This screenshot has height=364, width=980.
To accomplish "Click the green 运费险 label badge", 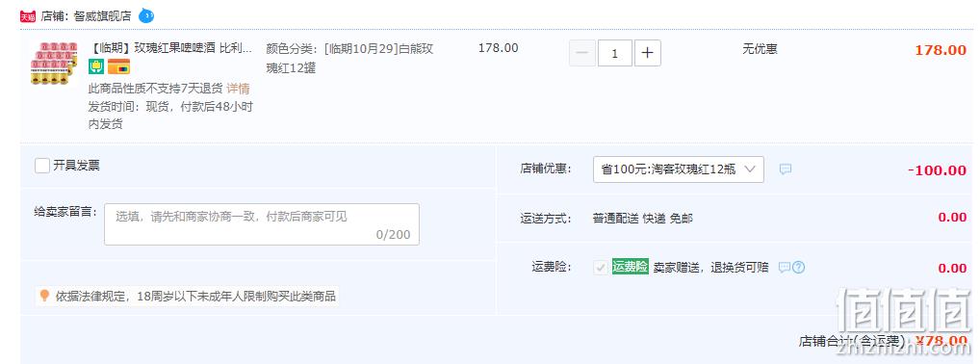I will 630,267.
